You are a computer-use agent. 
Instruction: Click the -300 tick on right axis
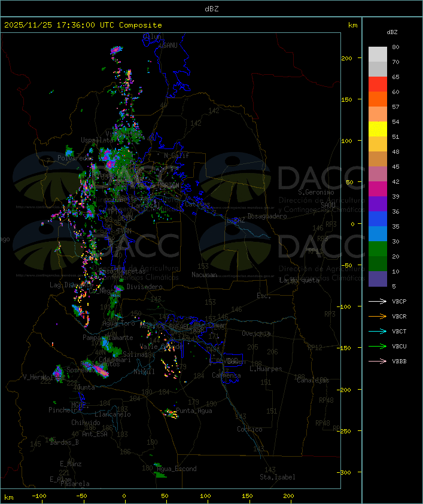343,472
